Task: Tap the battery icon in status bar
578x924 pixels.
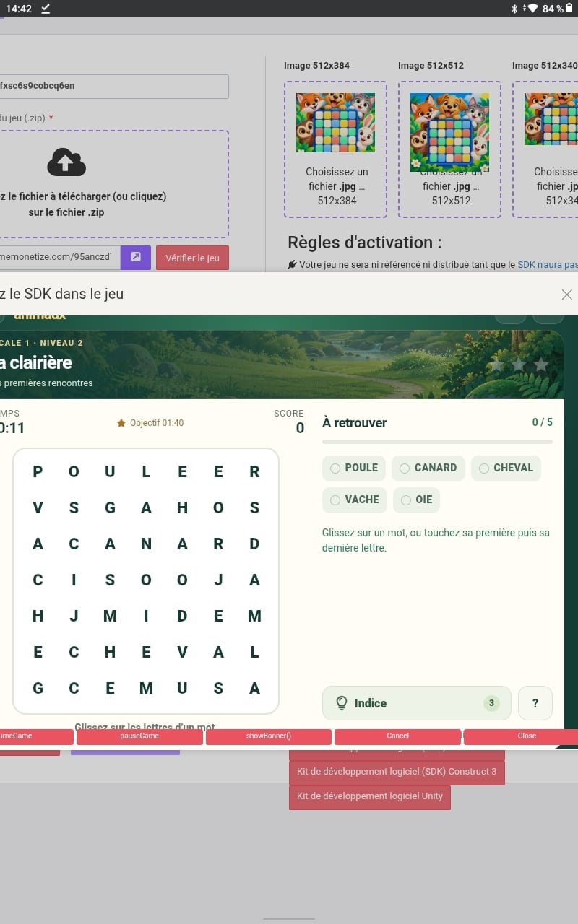Action: [x=570, y=9]
